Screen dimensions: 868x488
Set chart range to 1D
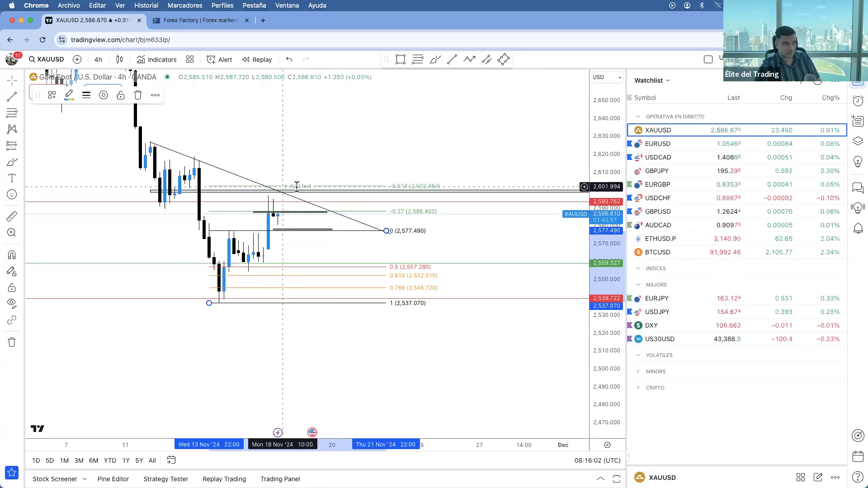click(x=36, y=460)
